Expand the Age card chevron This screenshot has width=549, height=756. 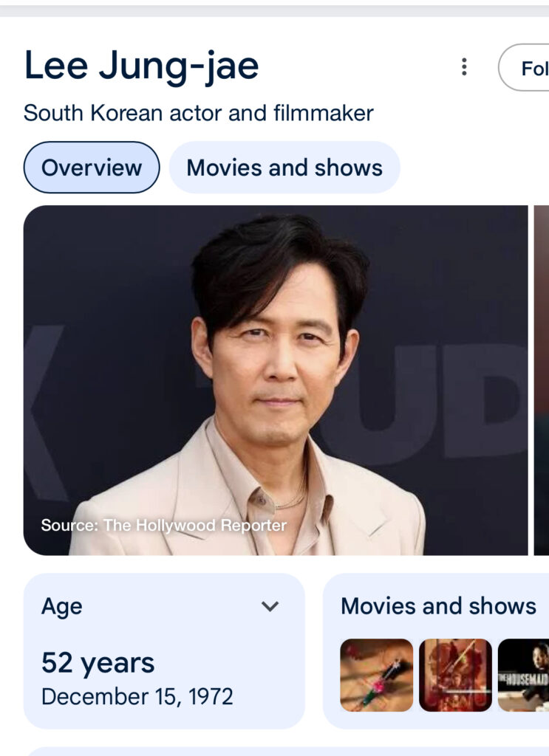[x=270, y=607]
